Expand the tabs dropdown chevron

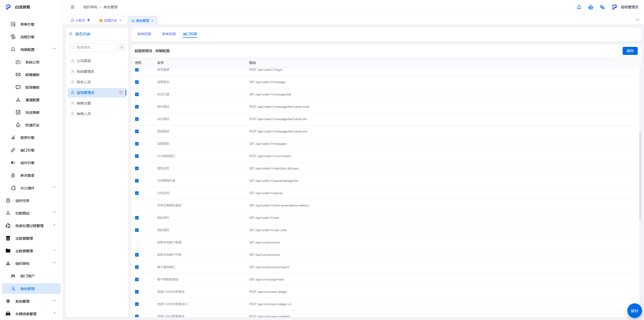(637, 20)
